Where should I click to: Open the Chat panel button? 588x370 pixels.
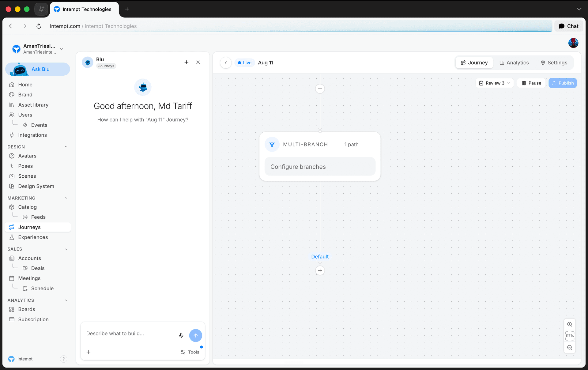coord(568,26)
